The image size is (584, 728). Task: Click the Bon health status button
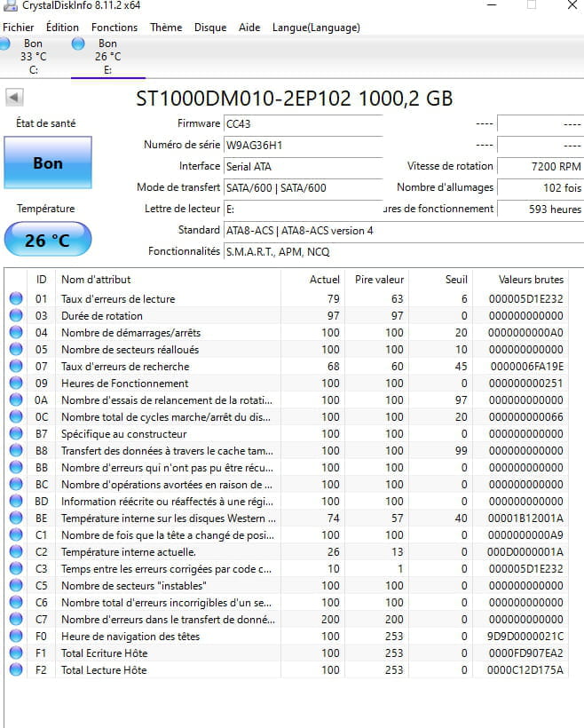(48, 163)
